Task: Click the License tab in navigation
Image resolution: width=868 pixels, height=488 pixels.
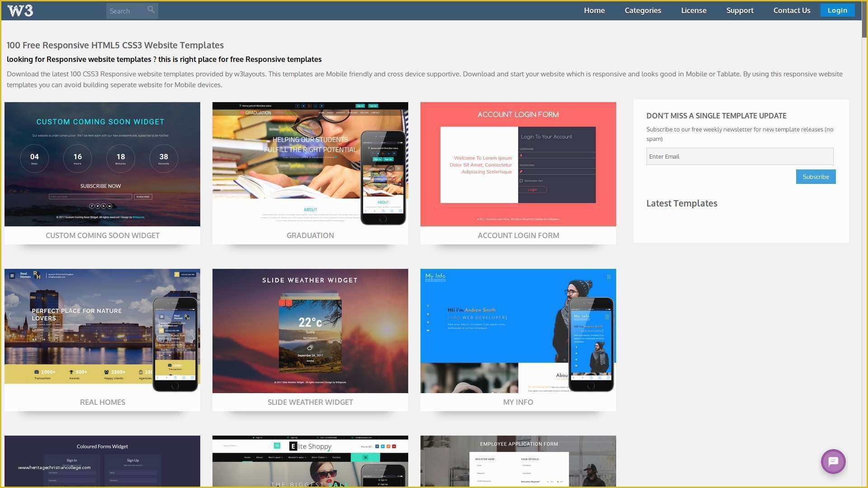Action: pos(693,9)
